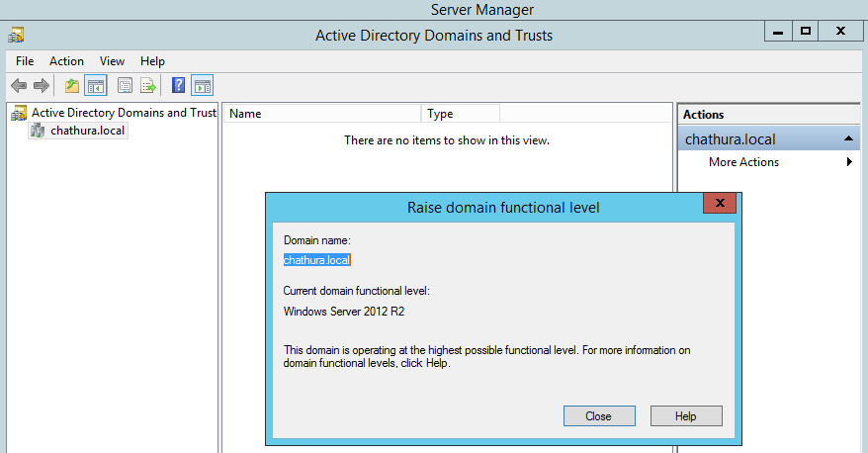This screenshot has width=868, height=453.
Task: Click "There are no items to show" text
Action: click(447, 140)
